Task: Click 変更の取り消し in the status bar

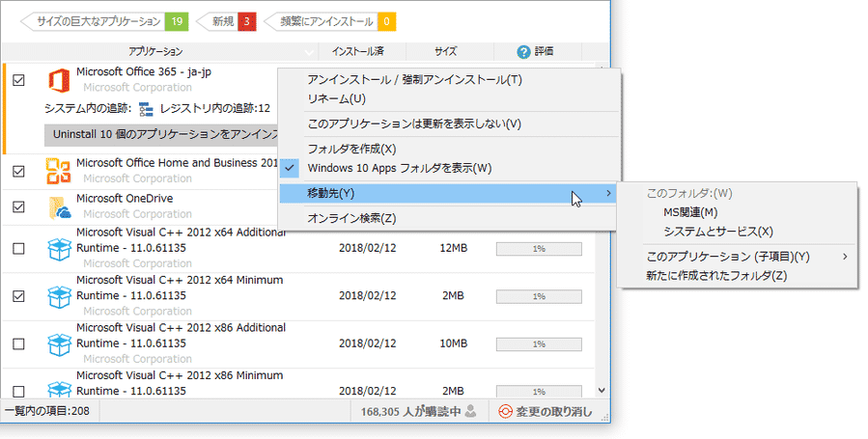Action: pos(554,411)
